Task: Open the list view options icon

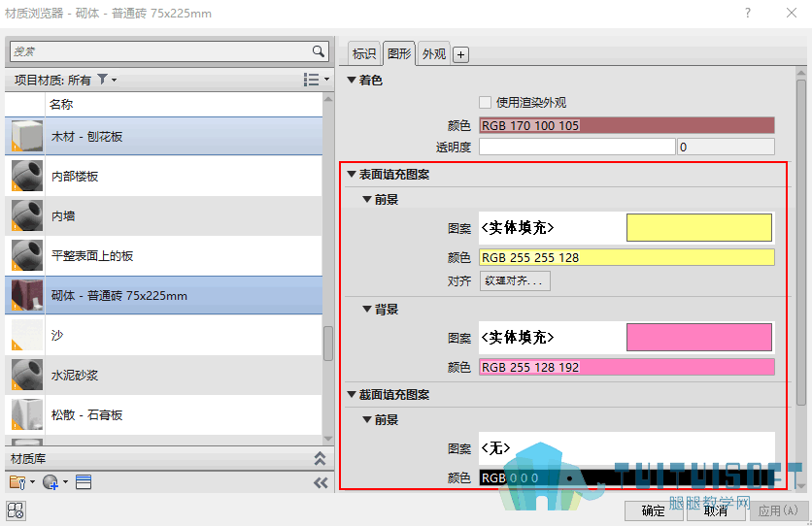Action: tap(311, 80)
